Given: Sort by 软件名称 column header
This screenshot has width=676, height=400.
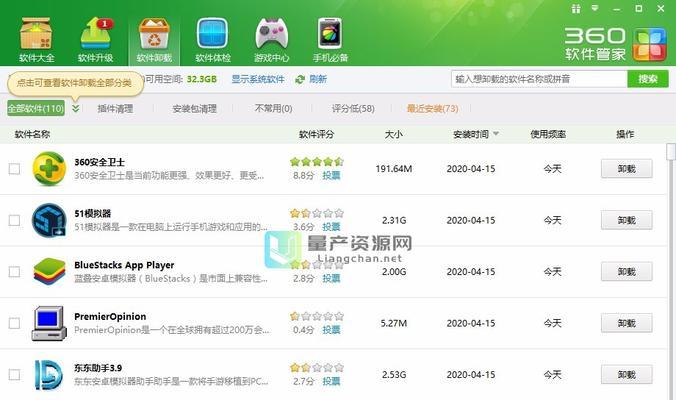Looking at the screenshot, I should point(32,134).
